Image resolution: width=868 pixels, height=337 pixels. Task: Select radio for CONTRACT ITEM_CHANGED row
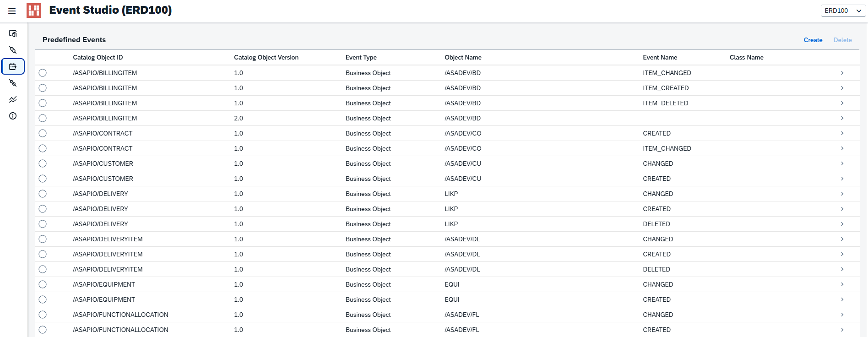[43, 148]
